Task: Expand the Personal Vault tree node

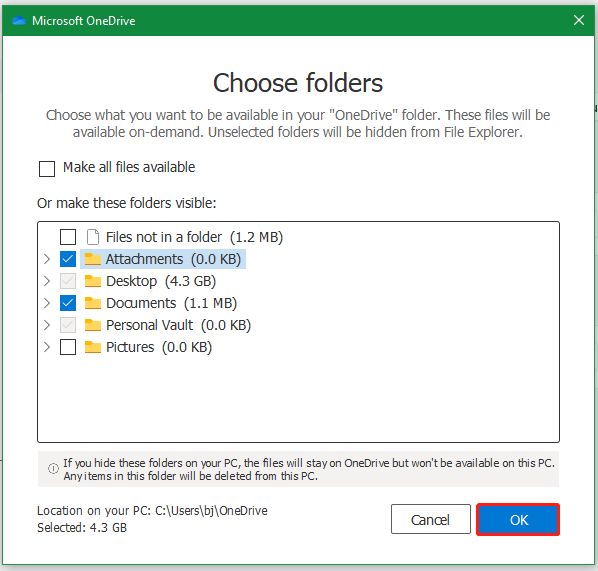Action: point(47,325)
